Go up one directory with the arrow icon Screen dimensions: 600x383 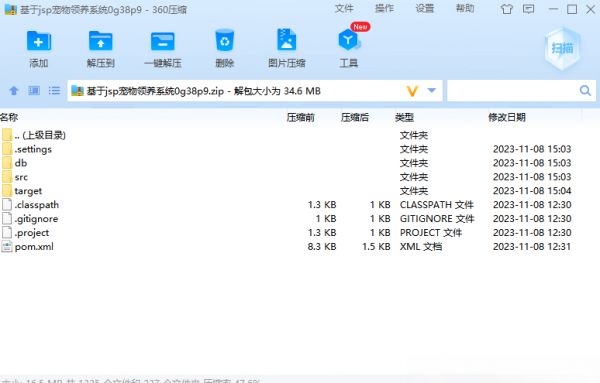[14, 91]
